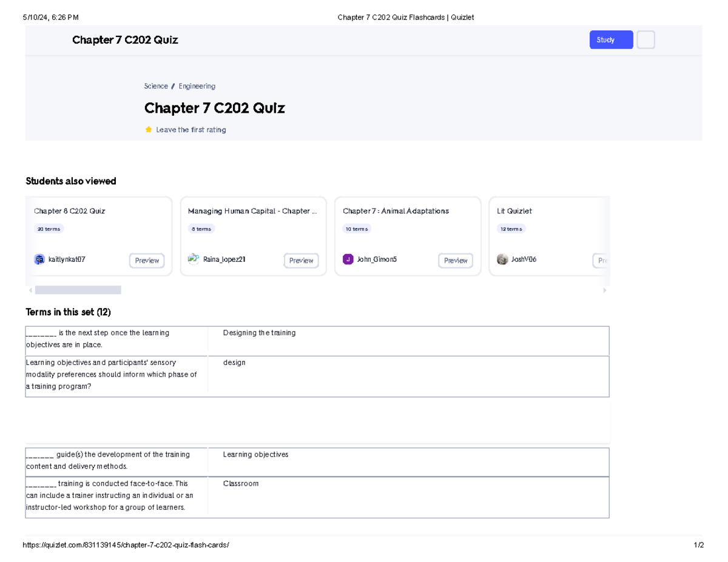728x562 pixels.
Task: Click the Study button
Action: click(x=611, y=40)
